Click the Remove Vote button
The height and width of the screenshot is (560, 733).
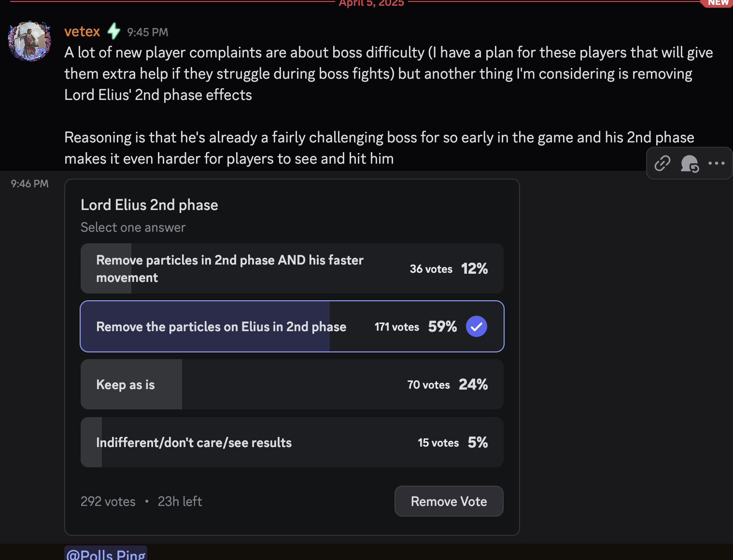449,501
